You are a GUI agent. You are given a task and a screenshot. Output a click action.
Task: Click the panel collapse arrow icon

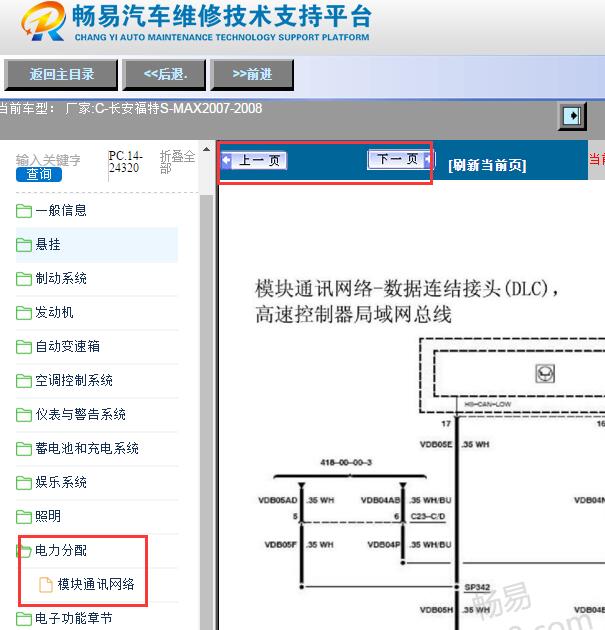[572, 116]
